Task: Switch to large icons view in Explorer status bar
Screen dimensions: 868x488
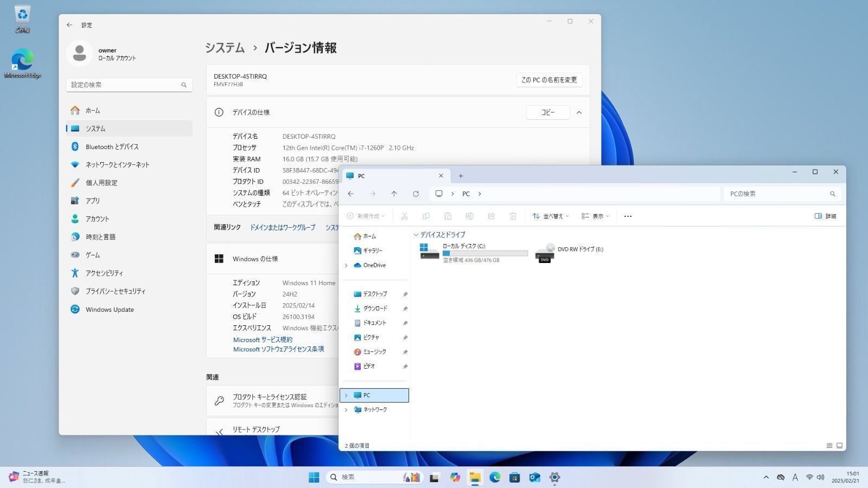Action: point(839,446)
